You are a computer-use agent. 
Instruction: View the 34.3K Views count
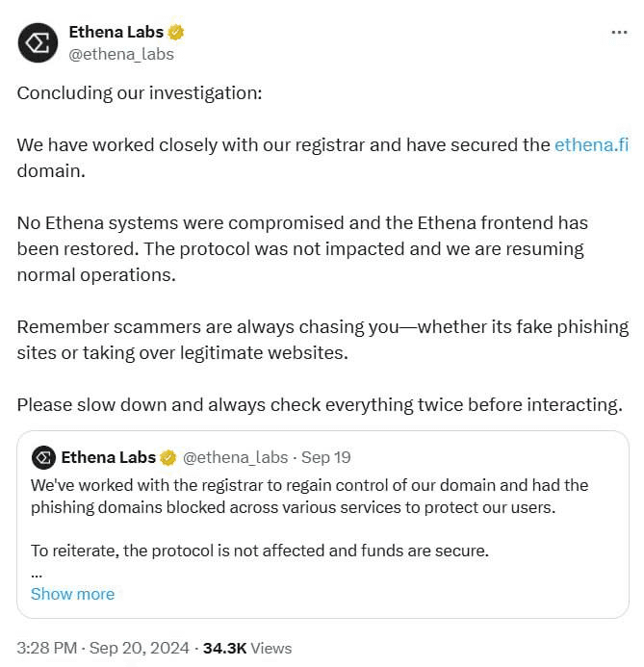247,649
